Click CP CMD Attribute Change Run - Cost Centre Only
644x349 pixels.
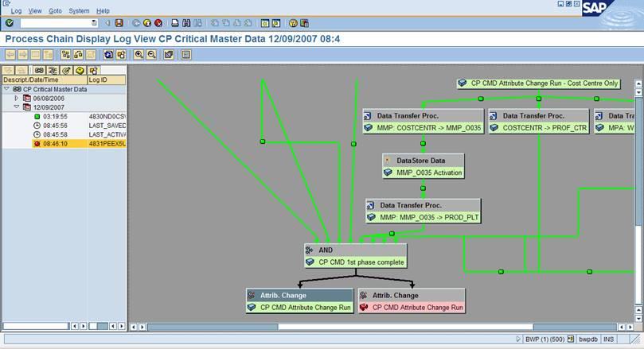tap(538, 83)
